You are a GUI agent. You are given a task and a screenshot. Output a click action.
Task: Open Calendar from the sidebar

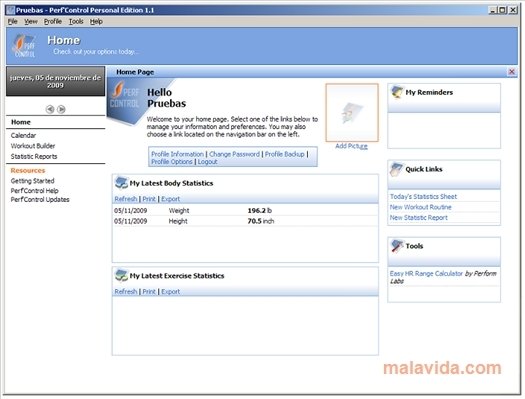(x=23, y=136)
